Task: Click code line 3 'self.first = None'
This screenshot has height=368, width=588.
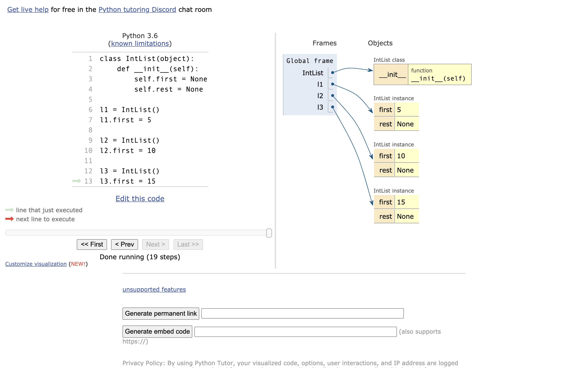Action: [x=171, y=79]
